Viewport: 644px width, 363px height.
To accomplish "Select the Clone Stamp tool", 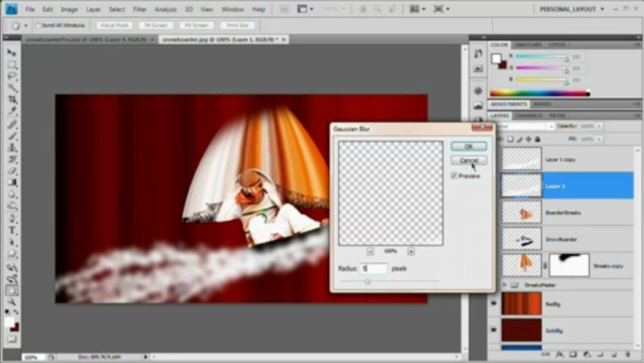I will click(12, 148).
